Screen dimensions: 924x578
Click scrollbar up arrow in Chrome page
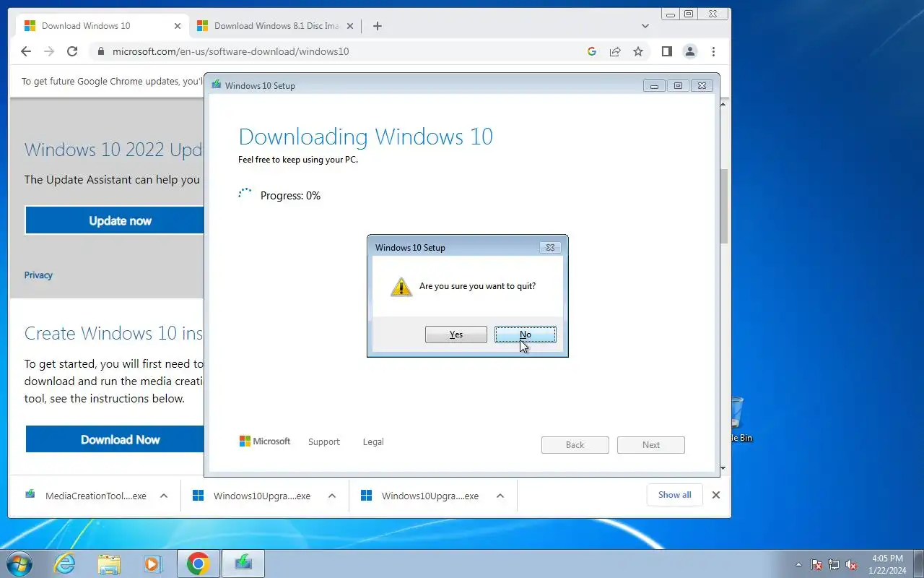pyautogui.click(x=724, y=105)
